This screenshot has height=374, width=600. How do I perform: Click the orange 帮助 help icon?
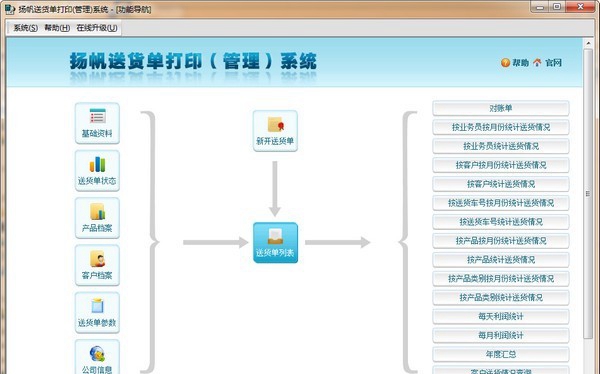point(505,62)
